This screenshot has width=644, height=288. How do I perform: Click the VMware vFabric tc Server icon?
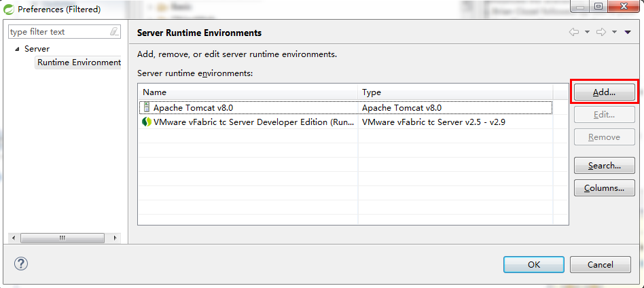pyautogui.click(x=147, y=122)
